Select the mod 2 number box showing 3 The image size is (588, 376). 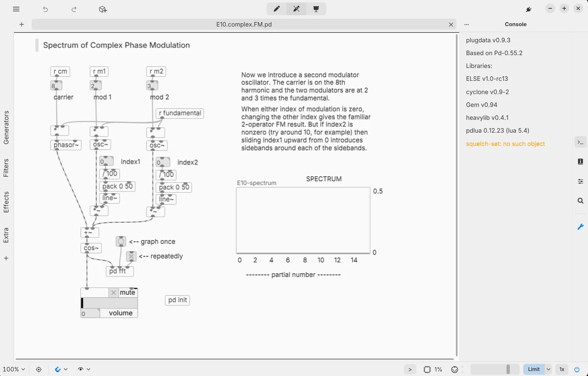click(152, 86)
